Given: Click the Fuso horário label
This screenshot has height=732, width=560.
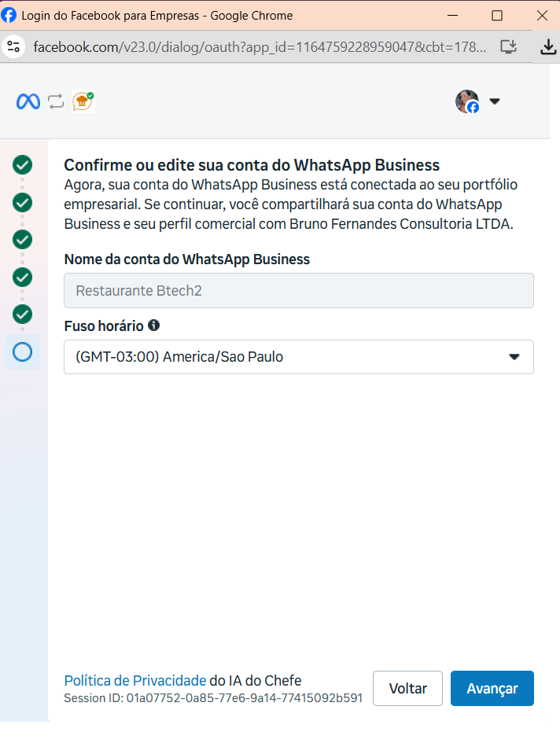Looking at the screenshot, I should coord(104,326).
